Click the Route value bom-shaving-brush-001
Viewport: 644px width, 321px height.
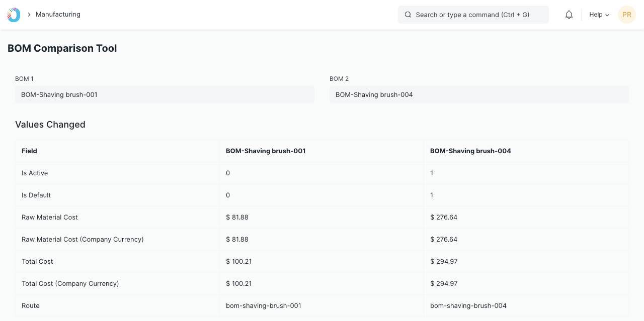click(x=263, y=305)
